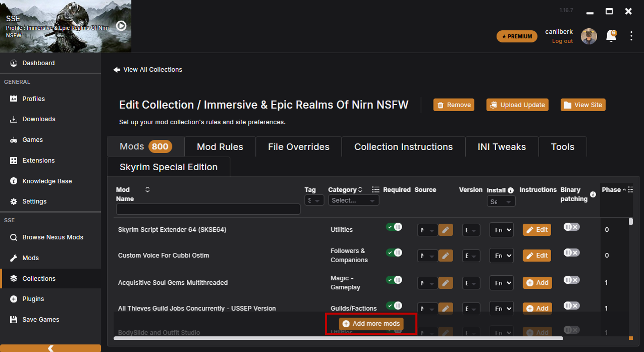Expand install mode dropdown for SKSE64 row
This screenshot has height=352, width=644.
[x=501, y=230]
